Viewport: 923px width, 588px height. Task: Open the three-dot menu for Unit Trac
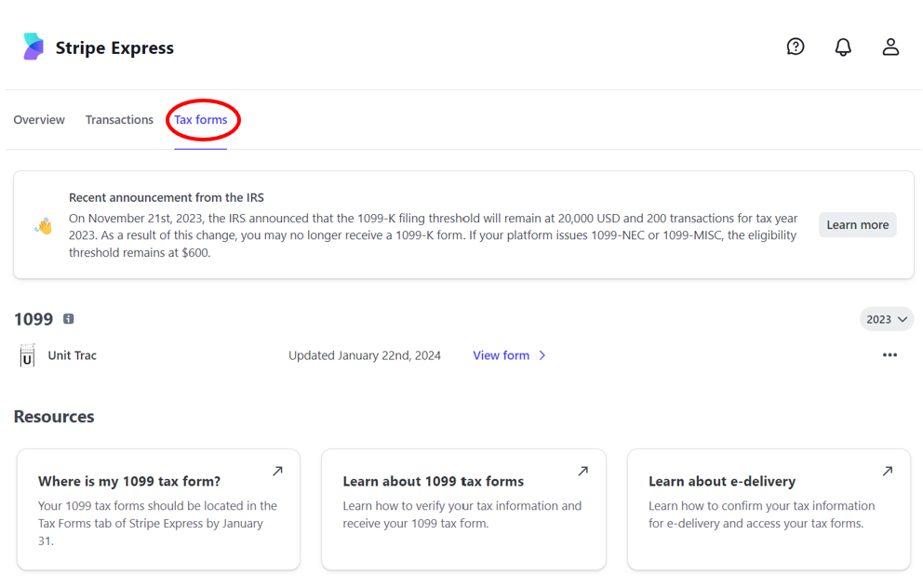point(890,355)
